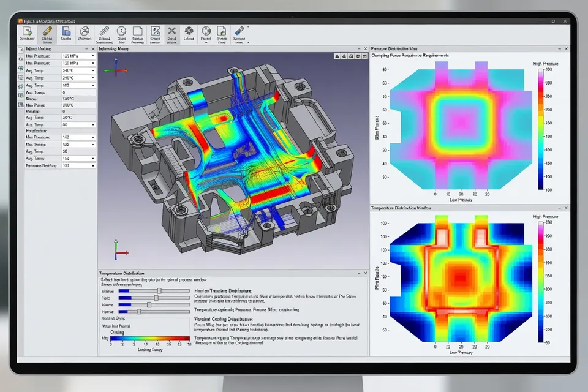Click the round disc icon left of green-arrow page
This screenshot has height=392, width=588.
[x=206, y=31]
